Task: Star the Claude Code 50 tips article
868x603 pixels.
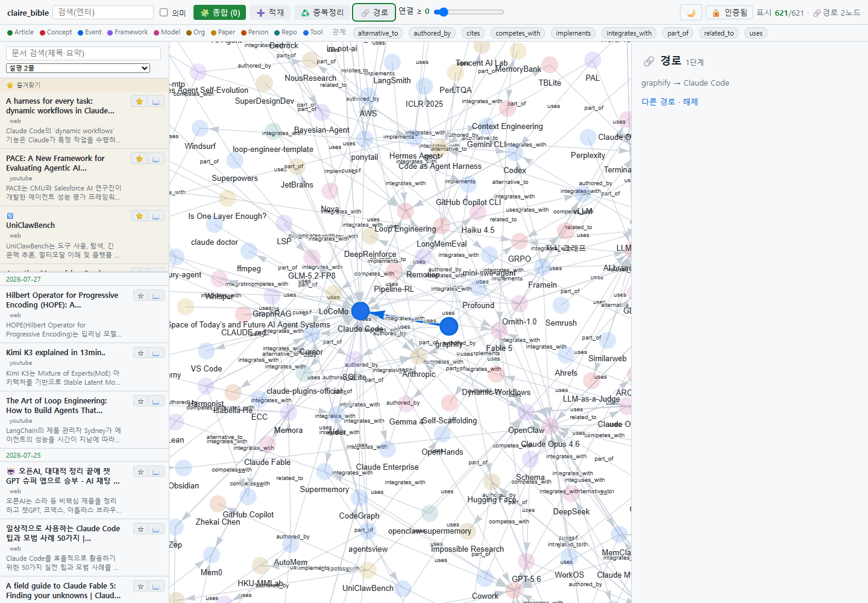Action: [140, 529]
